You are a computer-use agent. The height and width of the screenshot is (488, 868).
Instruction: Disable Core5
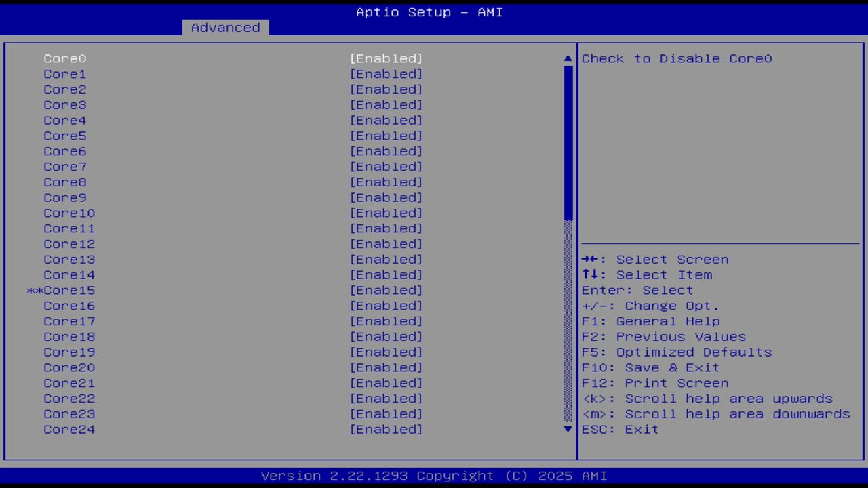click(x=386, y=136)
